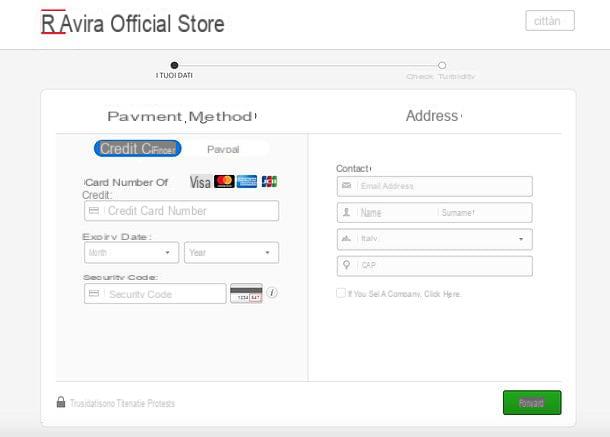Screen dimensions: 610x437
Task: Click the American Express logo
Action: [x=247, y=181]
